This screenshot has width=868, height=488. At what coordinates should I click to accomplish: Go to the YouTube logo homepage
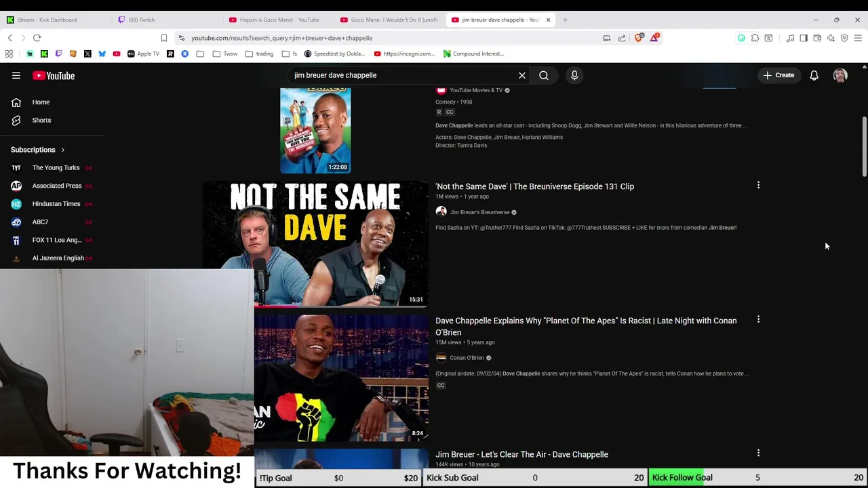(53, 76)
